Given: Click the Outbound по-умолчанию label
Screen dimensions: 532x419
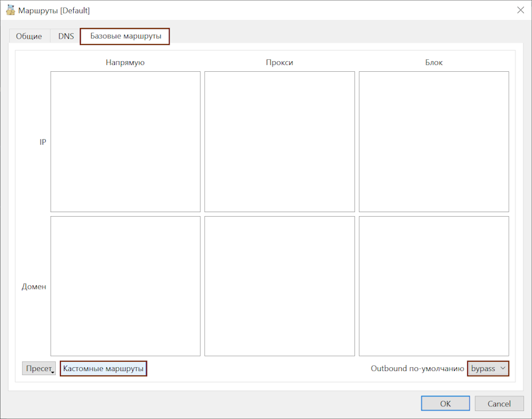Looking at the screenshot, I should pyautogui.click(x=417, y=368).
